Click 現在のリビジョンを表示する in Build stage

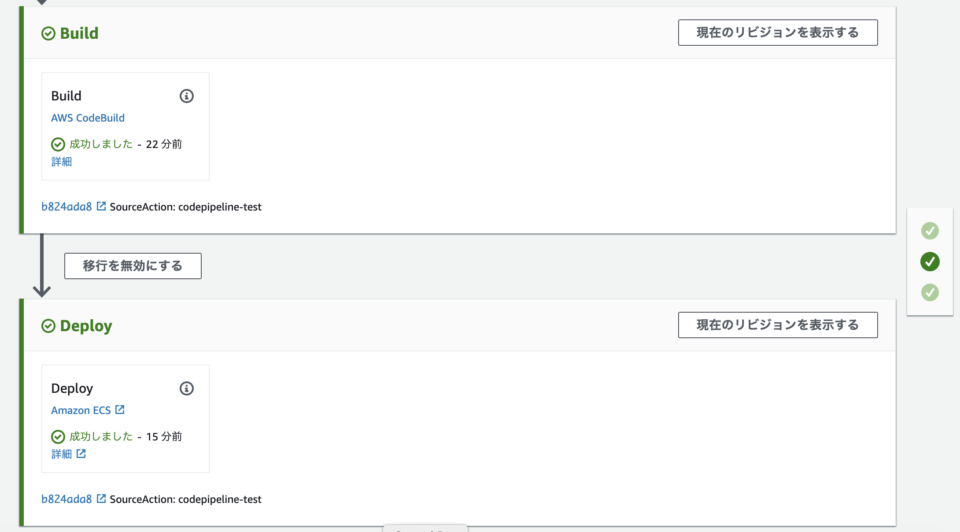[x=777, y=32]
